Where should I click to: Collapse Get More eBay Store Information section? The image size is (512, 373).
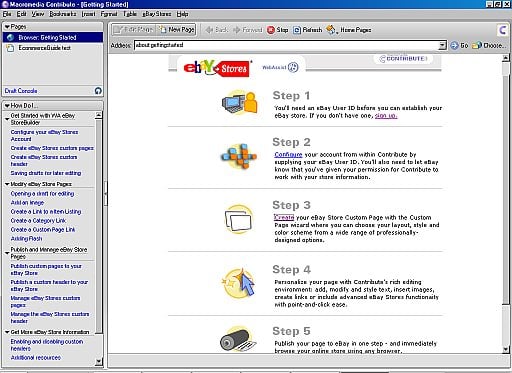(7, 332)
